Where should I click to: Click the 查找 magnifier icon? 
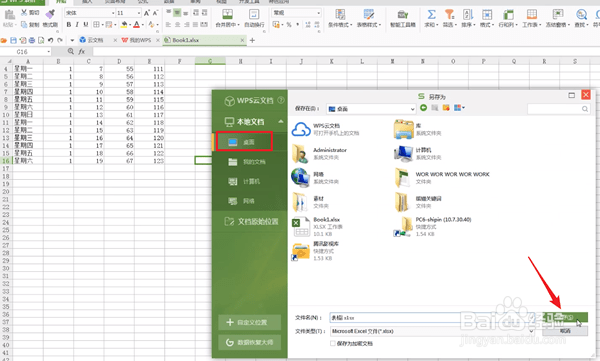[x=581, y=15]
